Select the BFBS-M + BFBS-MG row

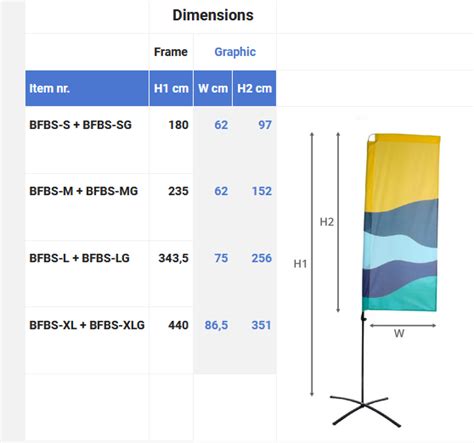point(151,207)
